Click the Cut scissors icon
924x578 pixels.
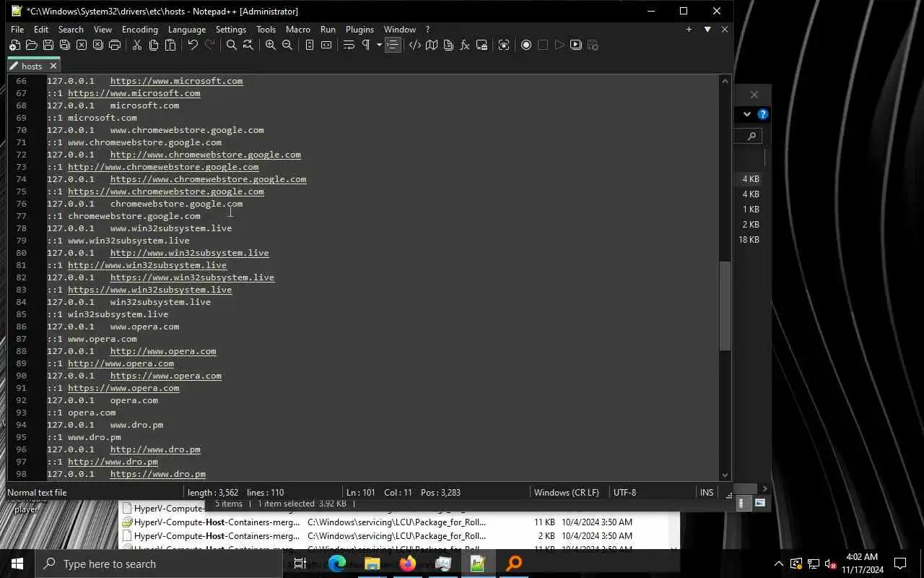tap(136, 45)
